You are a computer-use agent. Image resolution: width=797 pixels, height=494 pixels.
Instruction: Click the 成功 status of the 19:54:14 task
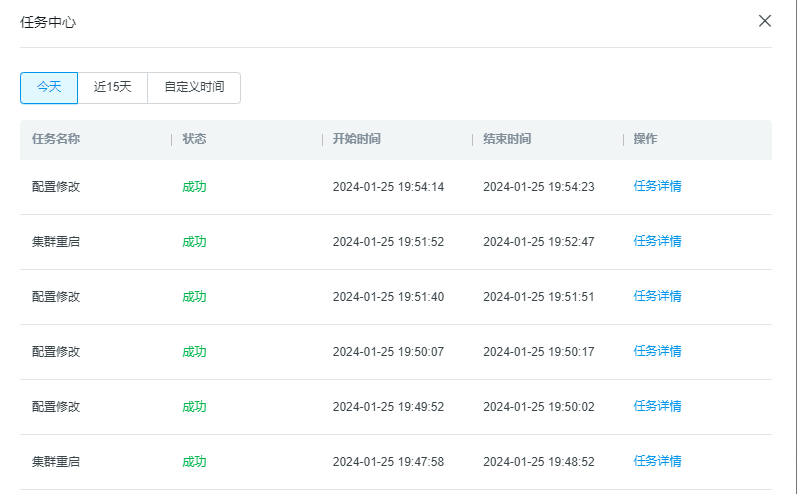(x=194, y=186)
